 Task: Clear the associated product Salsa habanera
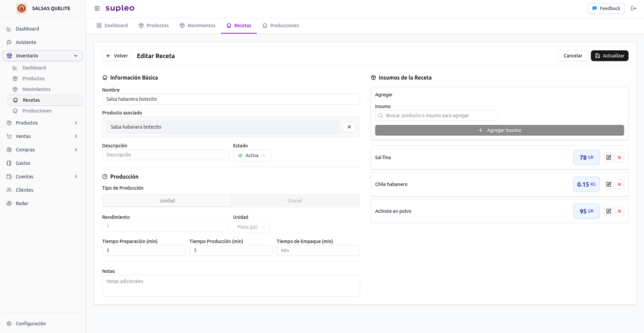(x=349, y=127)
